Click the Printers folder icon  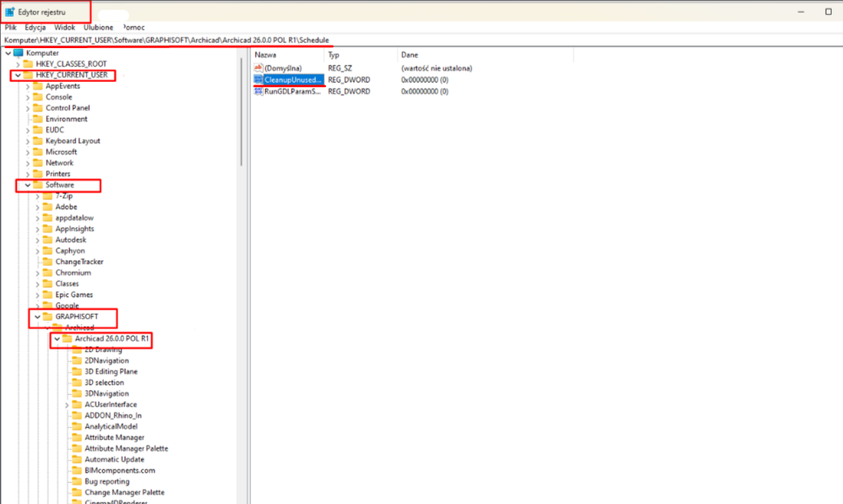[38, 174]
